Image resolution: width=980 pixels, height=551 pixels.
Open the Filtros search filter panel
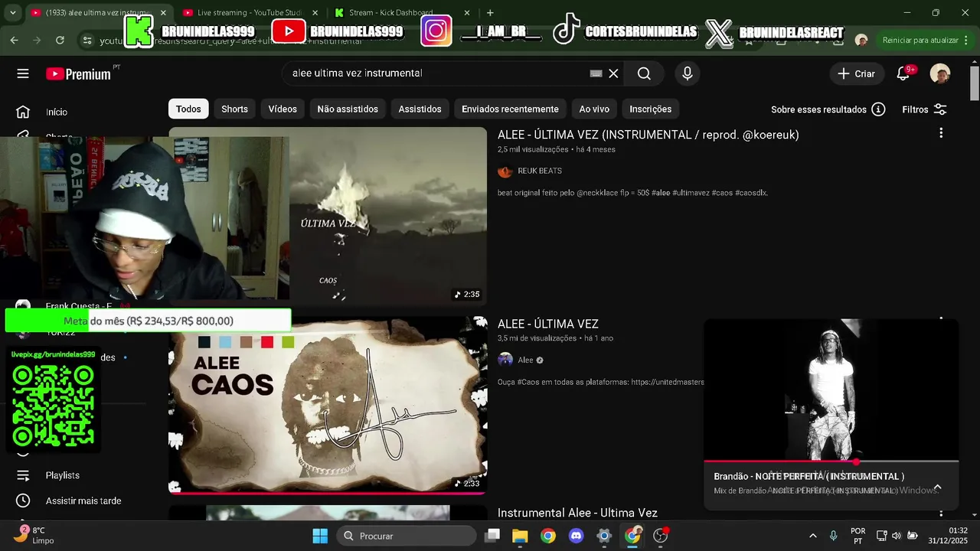pos(924,109)
